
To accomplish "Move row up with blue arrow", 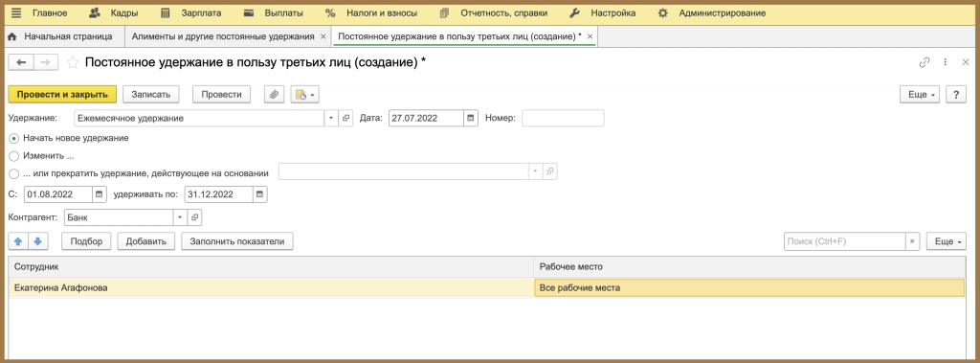I will click(17, 241).
